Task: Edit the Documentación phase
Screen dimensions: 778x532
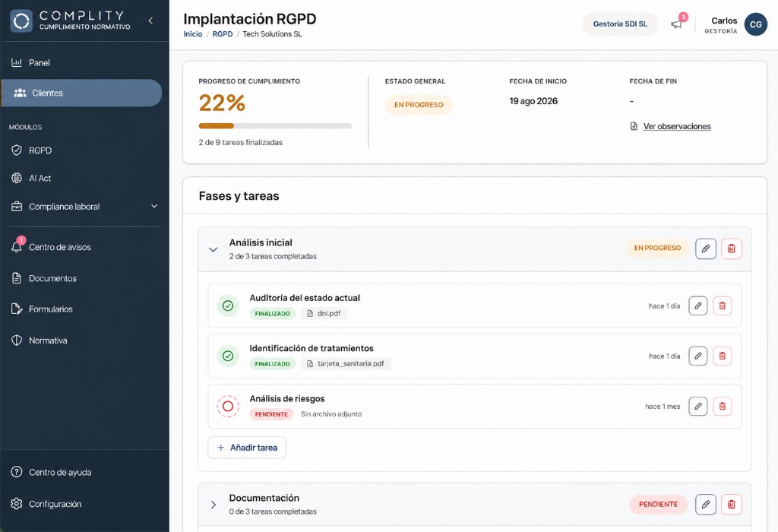Action: point(706,505)
